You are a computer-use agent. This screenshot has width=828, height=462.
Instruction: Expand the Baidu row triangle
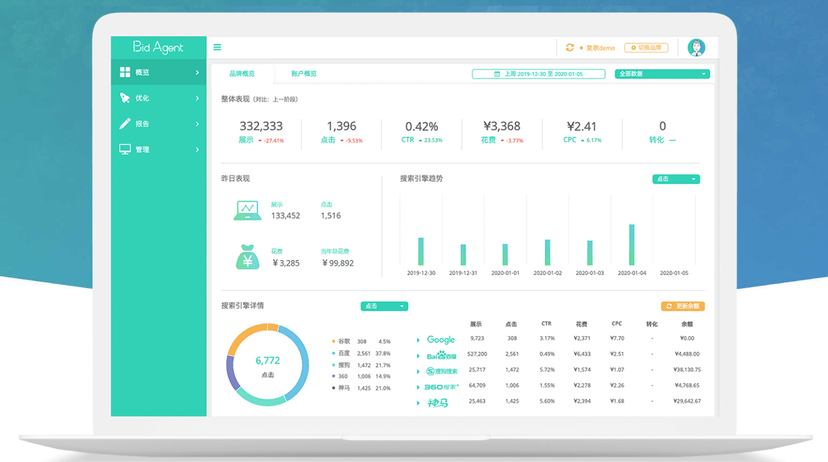tap(418, 356)
